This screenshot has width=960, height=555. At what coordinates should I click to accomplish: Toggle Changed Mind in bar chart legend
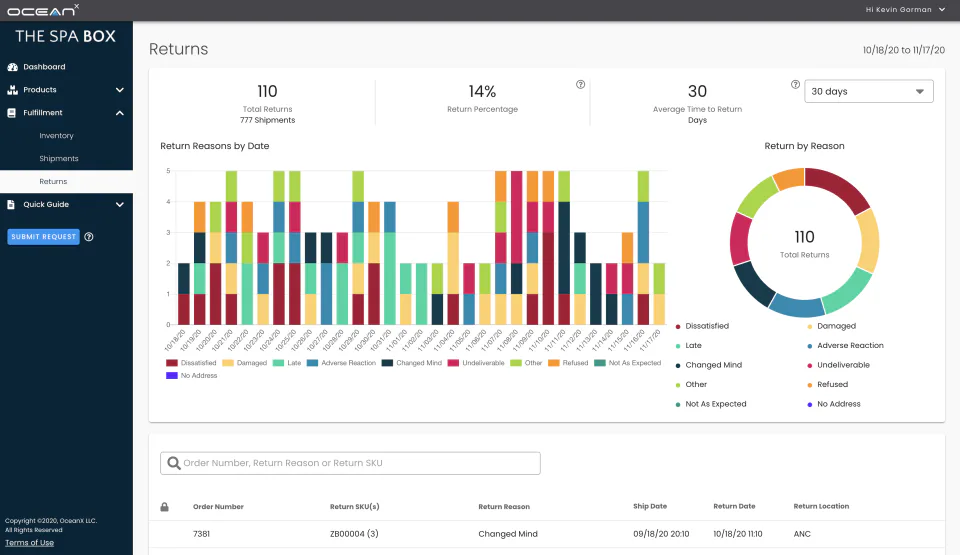pos(411,363)
